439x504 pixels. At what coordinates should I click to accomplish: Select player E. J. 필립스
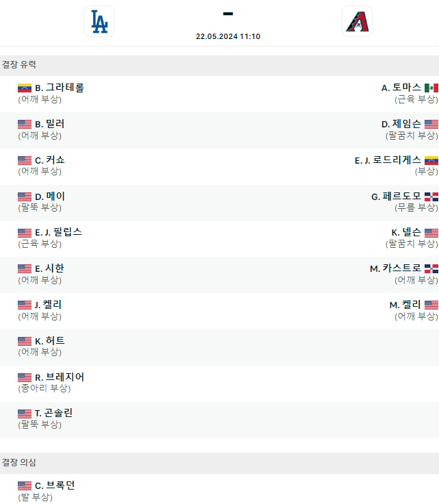(58, 232)
